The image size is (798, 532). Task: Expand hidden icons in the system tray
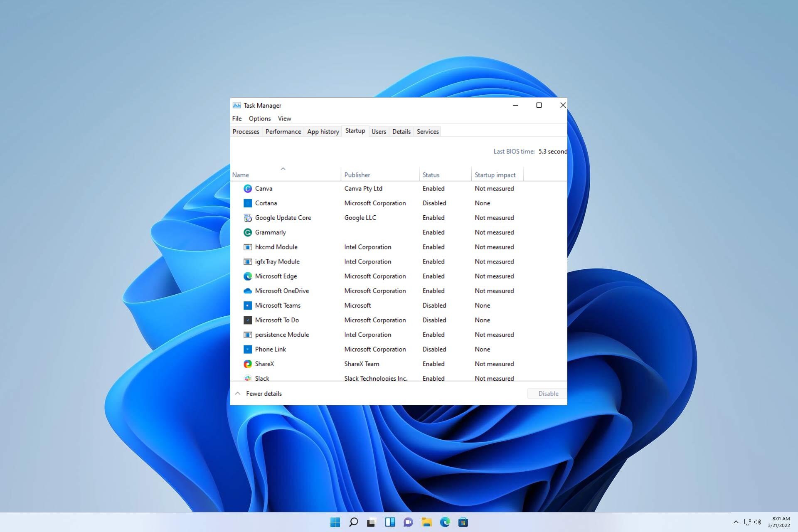[736, 522]
